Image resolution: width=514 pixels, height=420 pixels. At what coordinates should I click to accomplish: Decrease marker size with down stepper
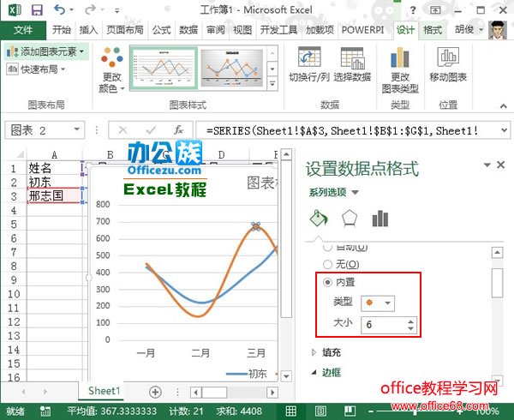click(410, 328)
